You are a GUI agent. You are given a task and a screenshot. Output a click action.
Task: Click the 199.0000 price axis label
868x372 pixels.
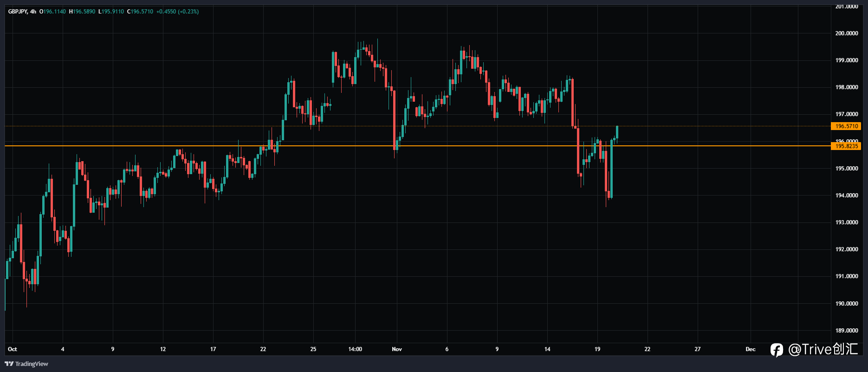[x=847, y=60]
